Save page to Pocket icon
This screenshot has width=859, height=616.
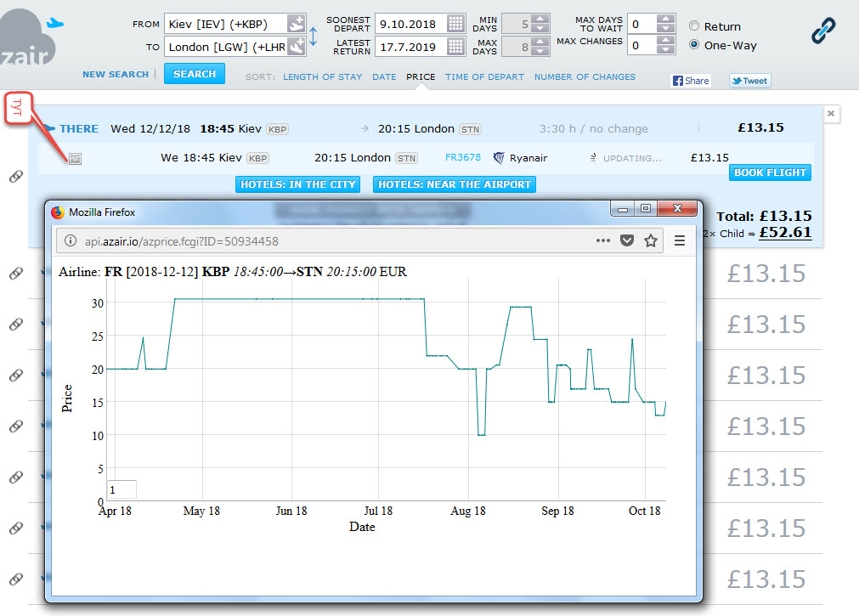(x=627, y=240)
